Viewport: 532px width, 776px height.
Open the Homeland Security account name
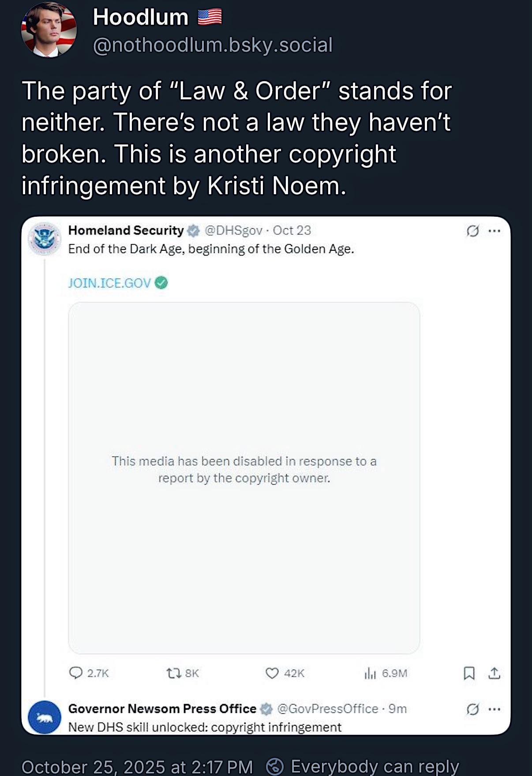[x=126, y=230]
